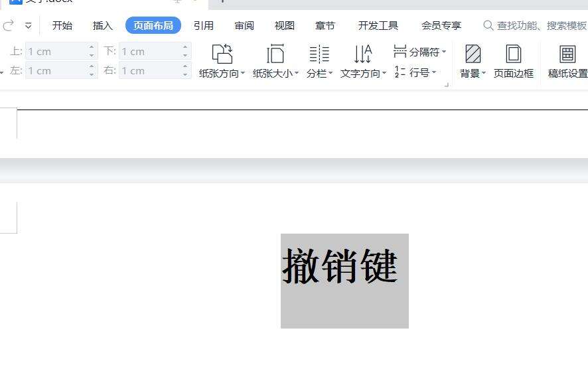The width and height of the screenshot is (588, 371).
Task: Increase the right margin 右 up stepper
Action: click(185, 66)
